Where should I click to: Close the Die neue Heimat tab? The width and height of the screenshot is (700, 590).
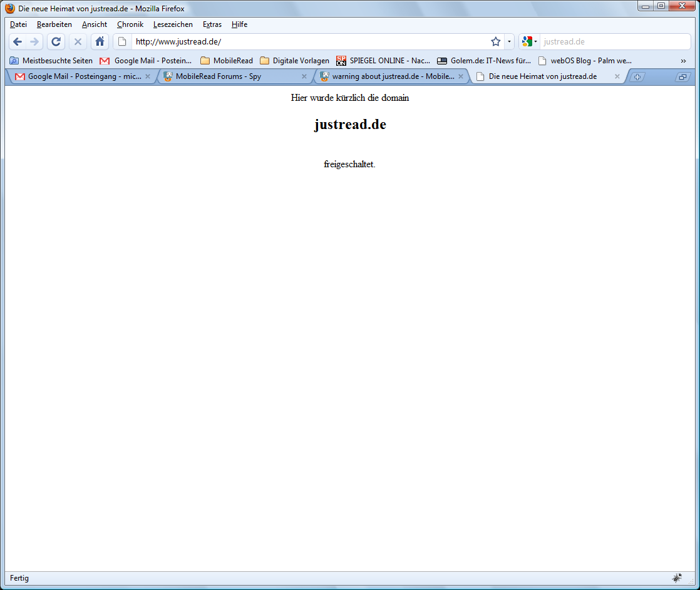point(617,76)
